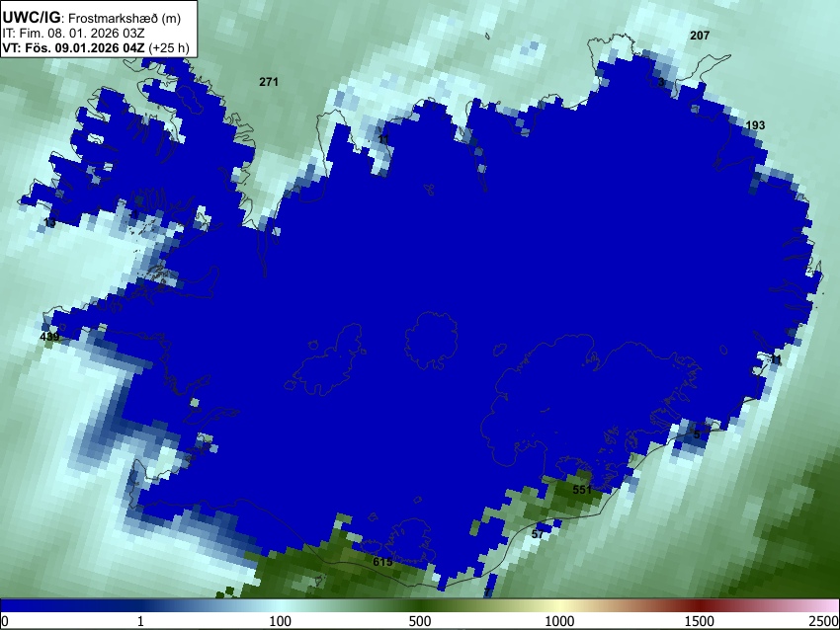Pick the dark green color above 500
Viewport: 840px width, 630px height.
click(x=419, y=606)
